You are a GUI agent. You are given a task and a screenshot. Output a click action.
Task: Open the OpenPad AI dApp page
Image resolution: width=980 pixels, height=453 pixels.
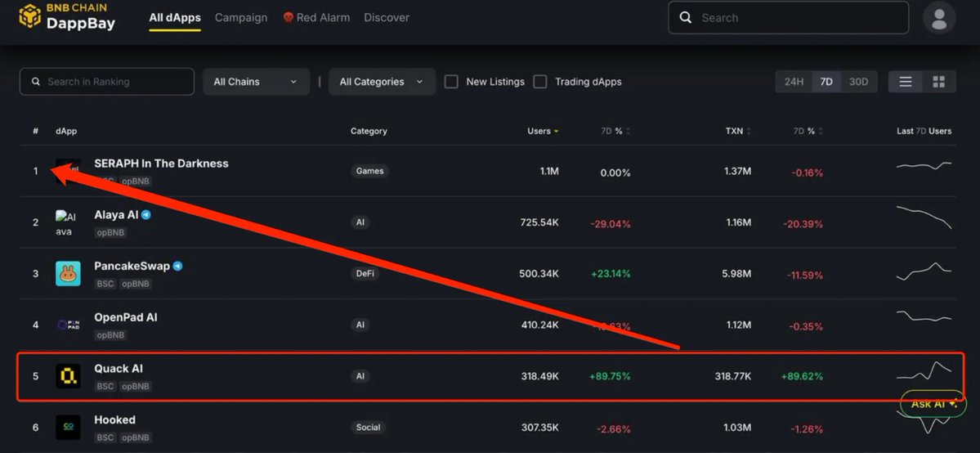[126, 317]
